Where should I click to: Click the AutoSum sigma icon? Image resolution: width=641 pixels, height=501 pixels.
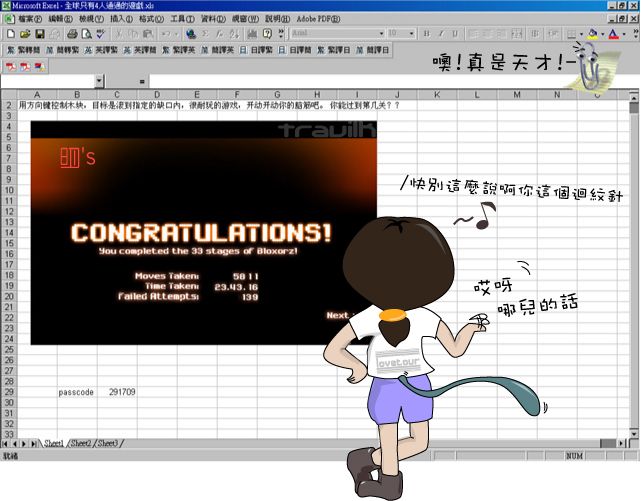tap(205, 34)
